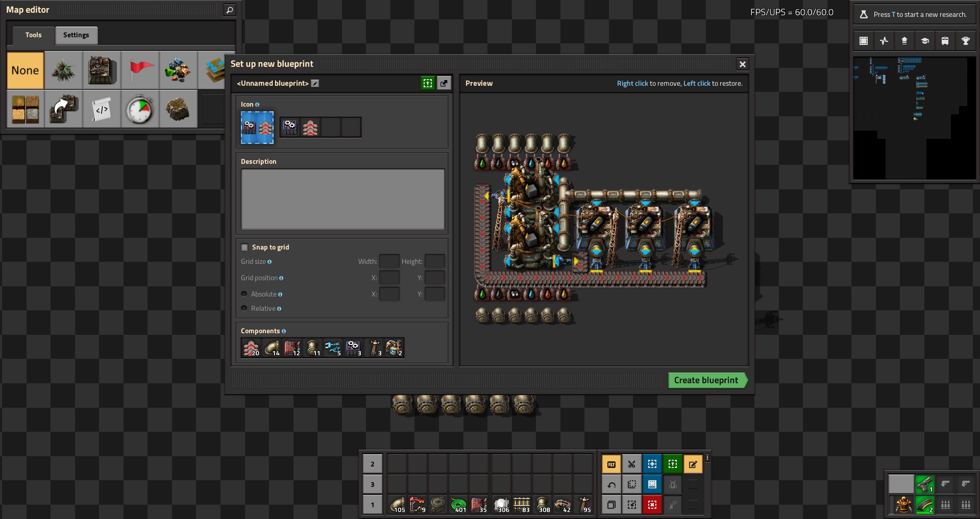Open the achievements trophy icon

pyautogui.click(x=966, y=41)
